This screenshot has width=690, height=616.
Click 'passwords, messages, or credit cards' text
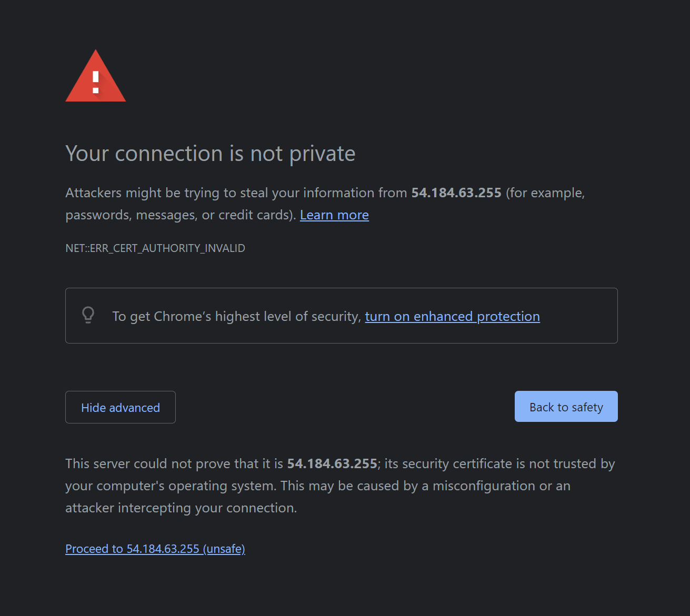(178, 215)
